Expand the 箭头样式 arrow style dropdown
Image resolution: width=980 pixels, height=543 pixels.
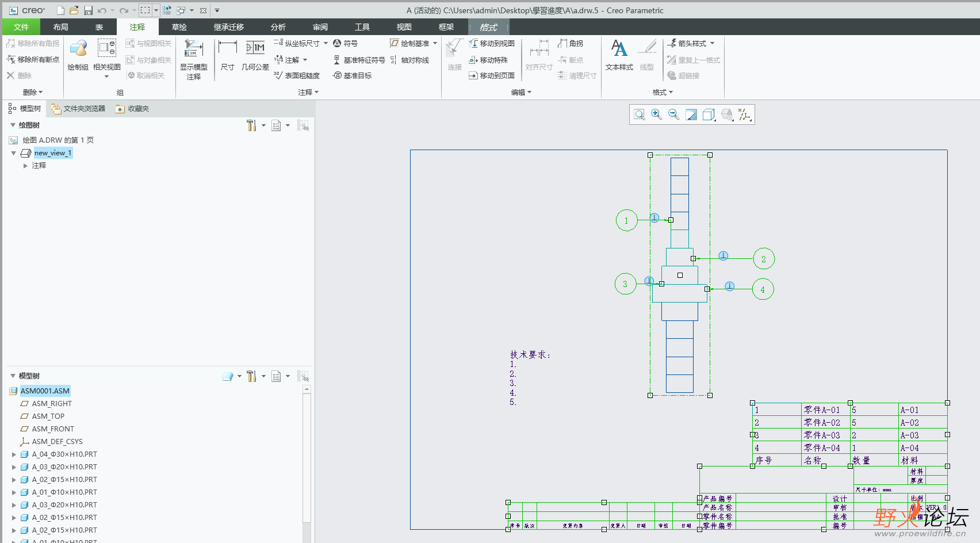(x=712, y=43)
